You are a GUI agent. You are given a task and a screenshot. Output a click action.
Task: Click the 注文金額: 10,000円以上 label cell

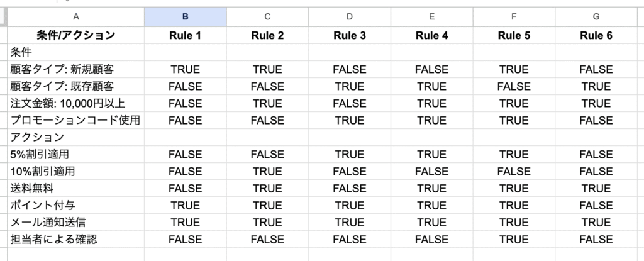(x=75, y=103)
